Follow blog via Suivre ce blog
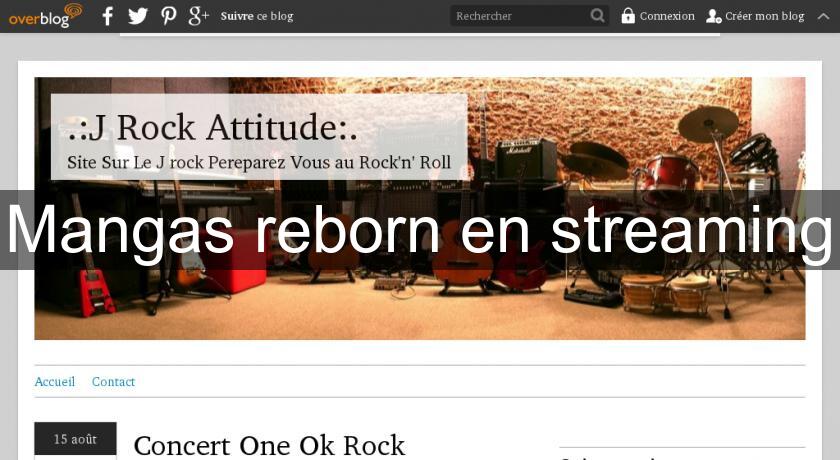Viewport: 840px width, 460px height. tap(257, 16)
